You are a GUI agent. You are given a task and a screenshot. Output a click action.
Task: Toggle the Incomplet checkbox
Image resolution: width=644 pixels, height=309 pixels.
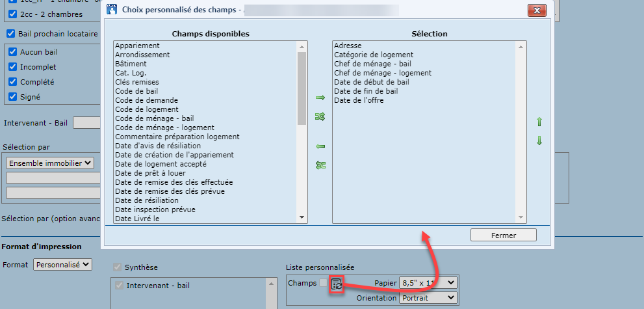(x=12, y=67)
